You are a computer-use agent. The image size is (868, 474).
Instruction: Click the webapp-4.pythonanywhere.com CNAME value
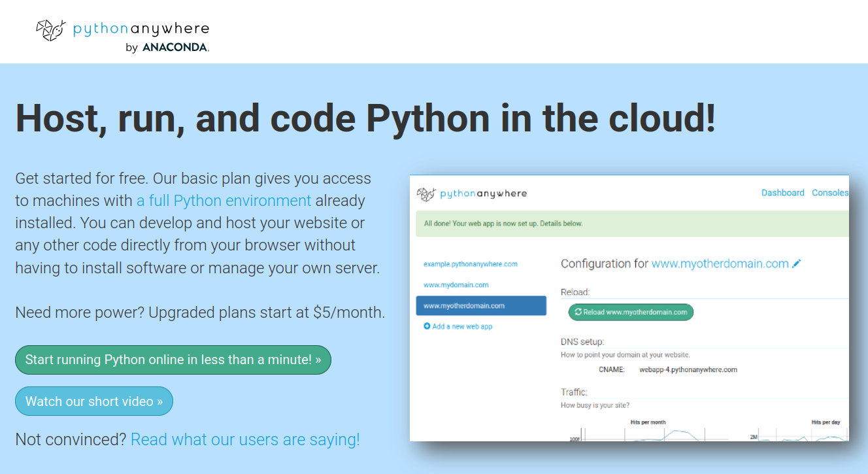coord(689,369)
